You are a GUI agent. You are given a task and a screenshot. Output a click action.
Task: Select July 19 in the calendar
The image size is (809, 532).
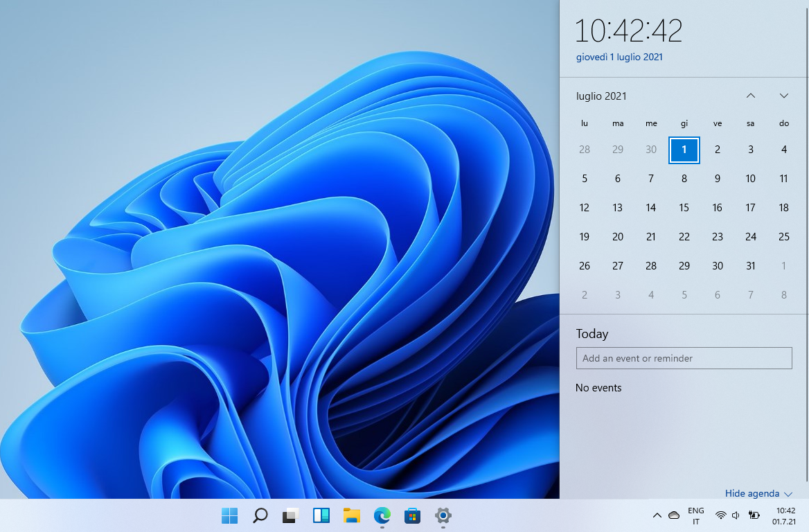(584, 237)
